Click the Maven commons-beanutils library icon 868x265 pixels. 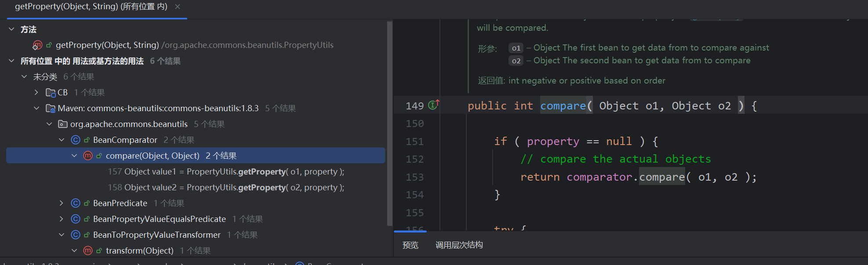click(x=51, y=108)
